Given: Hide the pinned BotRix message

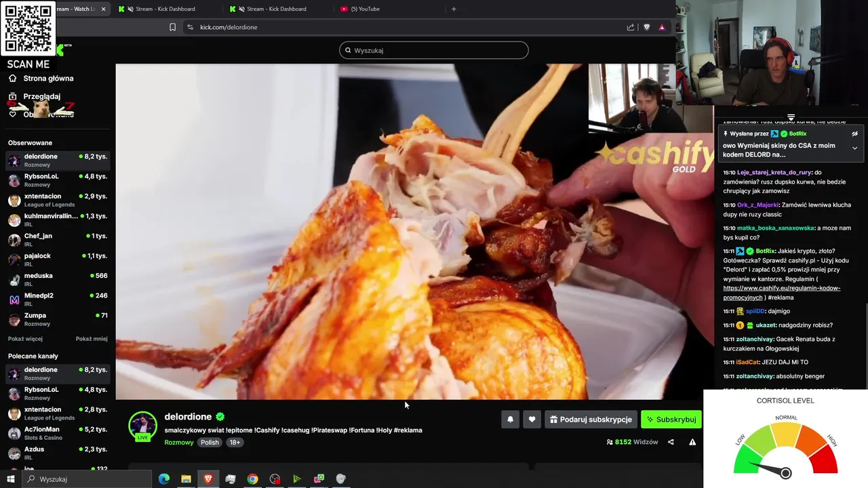Looking at the screenshot, I should click(x=854, y=134).
